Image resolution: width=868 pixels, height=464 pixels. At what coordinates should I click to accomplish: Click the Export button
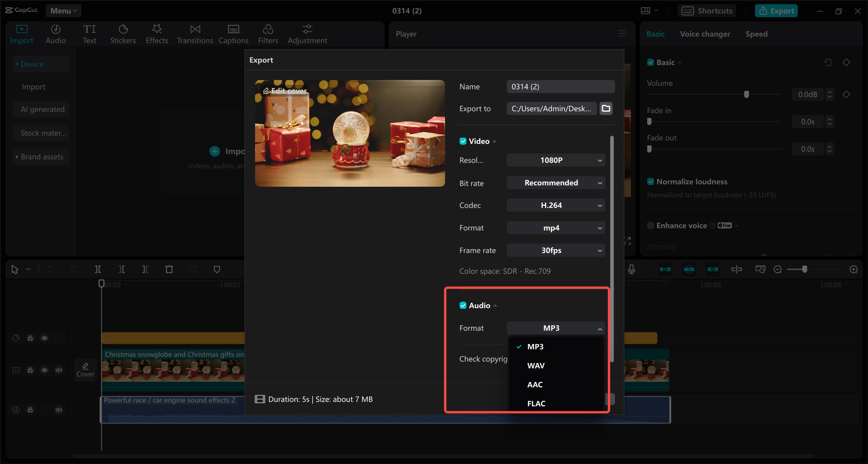coord(776,11)
